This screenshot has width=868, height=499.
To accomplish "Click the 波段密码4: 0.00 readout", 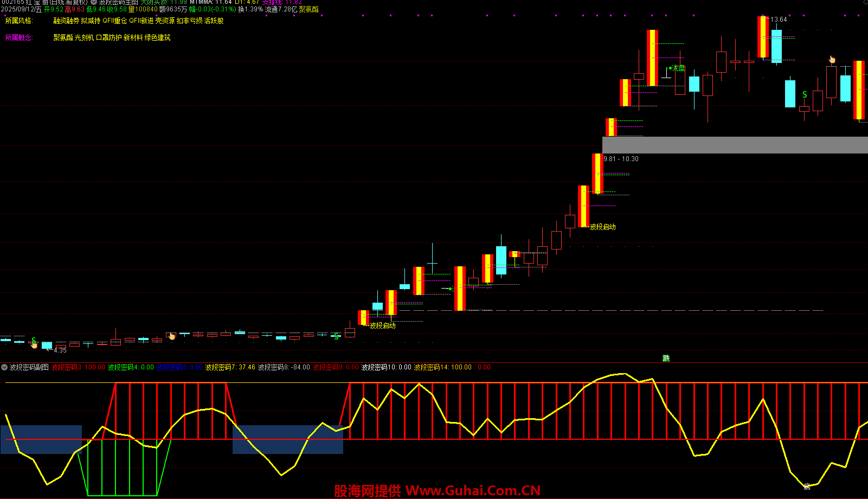I will pyautogui.click(x=131, y=367).
